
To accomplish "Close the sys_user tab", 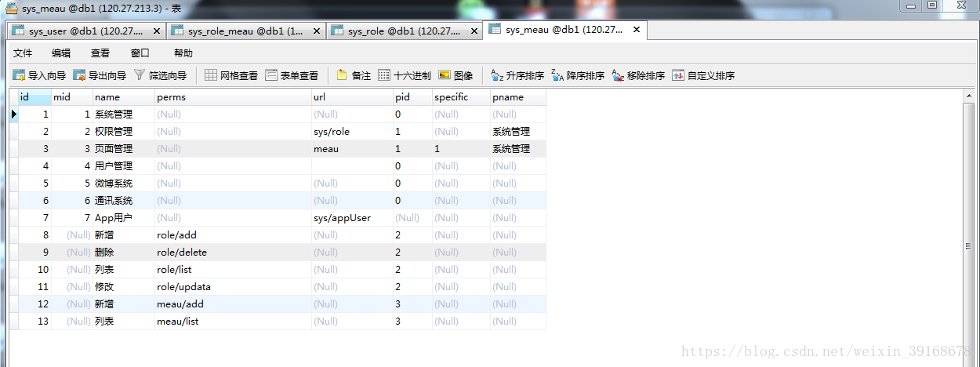I will pyautogui.click(x=157, y=31).
